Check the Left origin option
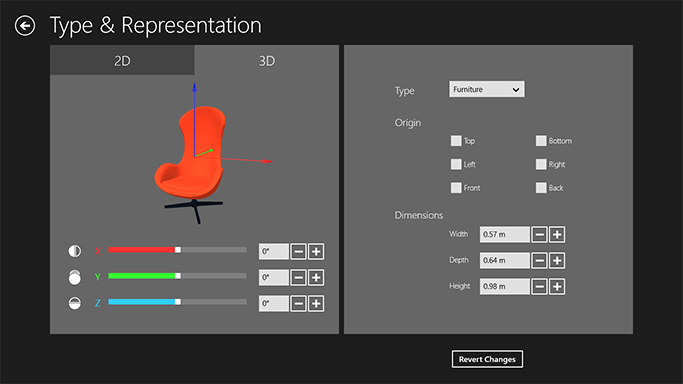Image resolution: width=683 pixels, height=384 pixels. [x=456, y=164]
